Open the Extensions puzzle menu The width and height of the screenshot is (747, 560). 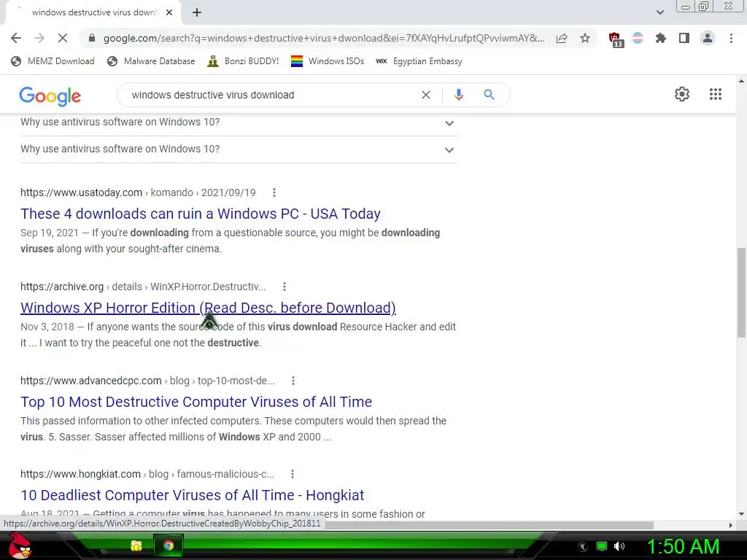point(660,38)
